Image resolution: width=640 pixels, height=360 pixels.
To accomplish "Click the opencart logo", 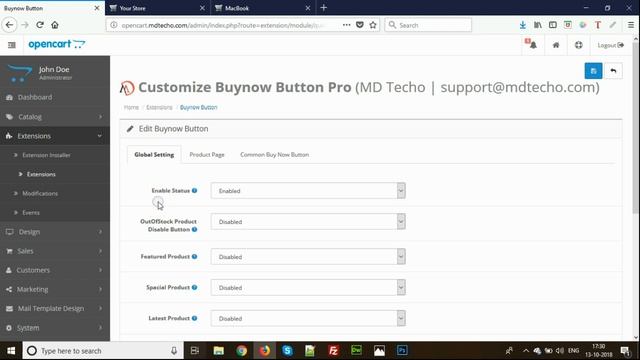I will point(57,44).
